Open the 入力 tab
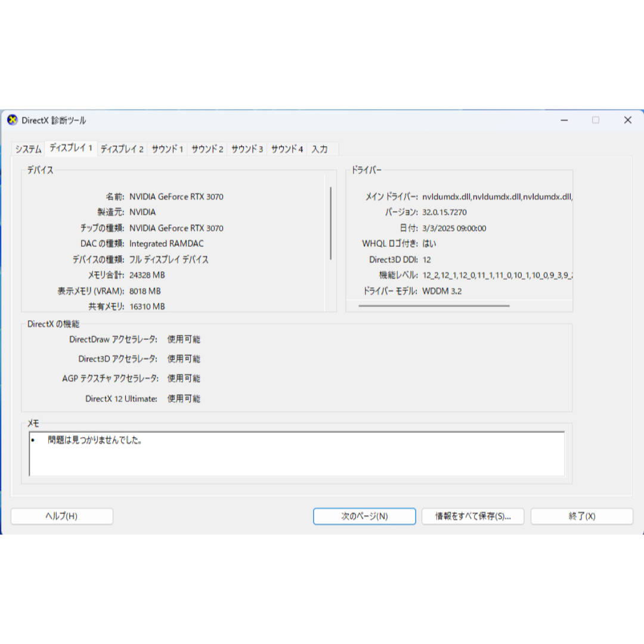Viewport: 644px width, 644px height. [x=320, y=149]
